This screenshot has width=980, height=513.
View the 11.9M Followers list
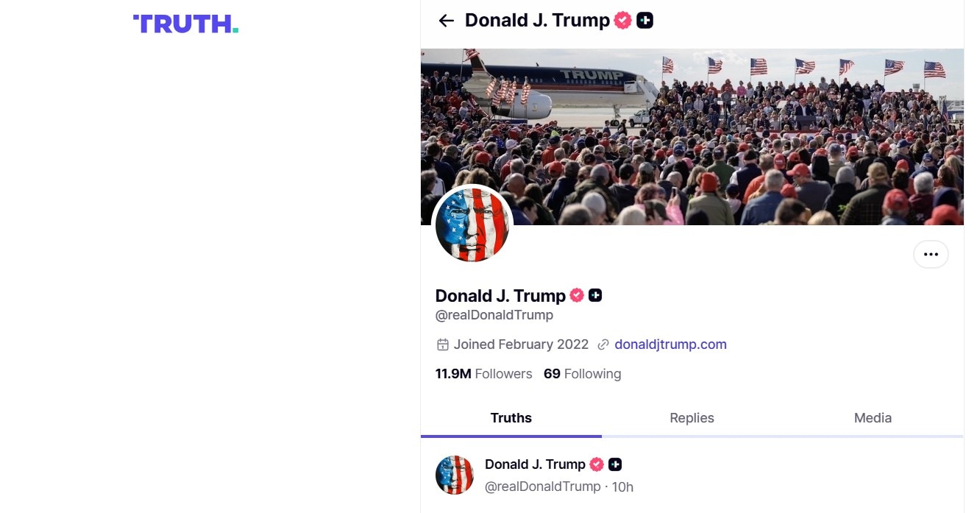tap(483, 373)
